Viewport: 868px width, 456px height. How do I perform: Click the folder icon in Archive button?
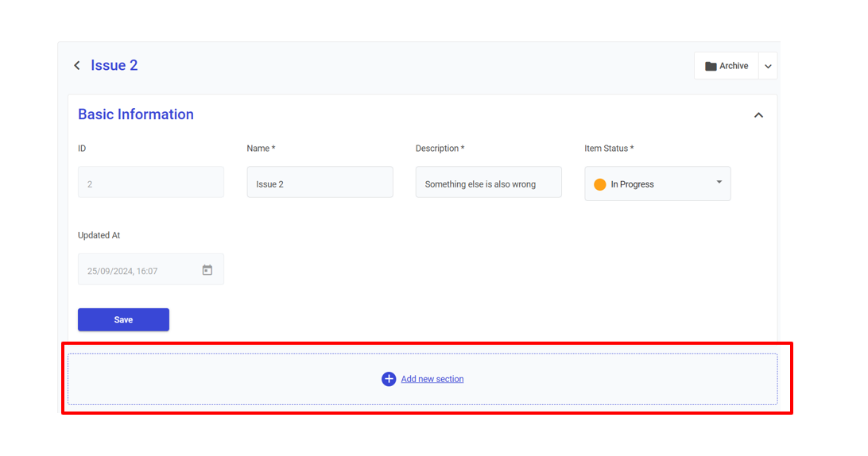coord(711,67)
